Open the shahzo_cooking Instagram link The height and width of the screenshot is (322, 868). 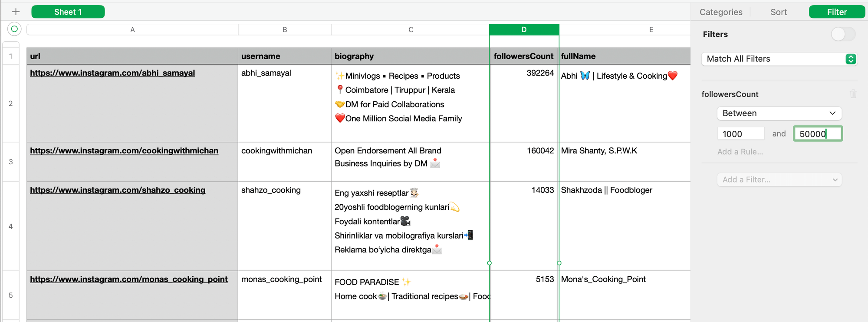pyautogui.click(x=118, y=190)
